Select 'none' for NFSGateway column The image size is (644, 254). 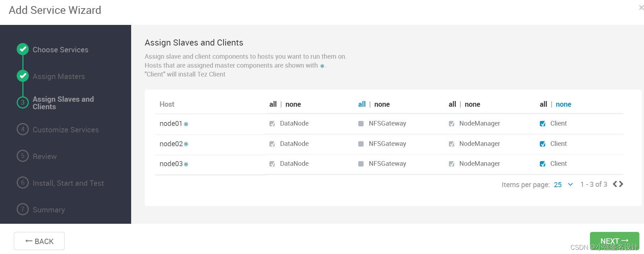point(382,104)
